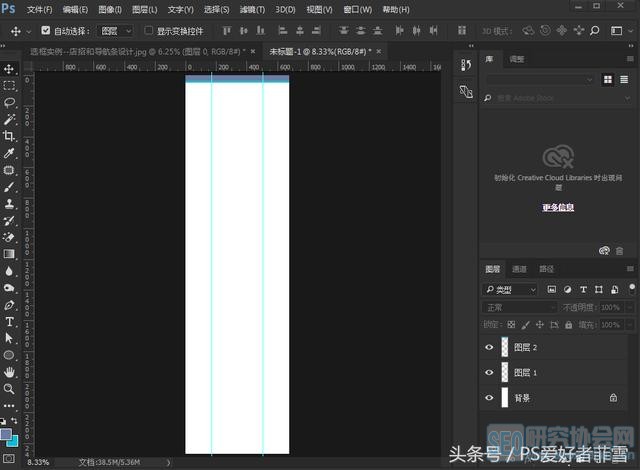Filter layers by adjustment layer icon
Screen dimensions: 640x470
tap(567, 290)
